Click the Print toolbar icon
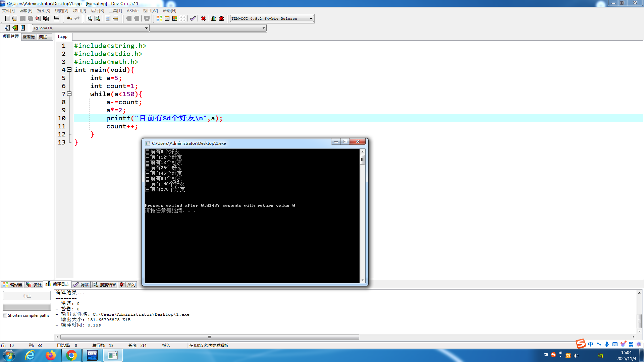644x362 pixels. click(56, 18)
